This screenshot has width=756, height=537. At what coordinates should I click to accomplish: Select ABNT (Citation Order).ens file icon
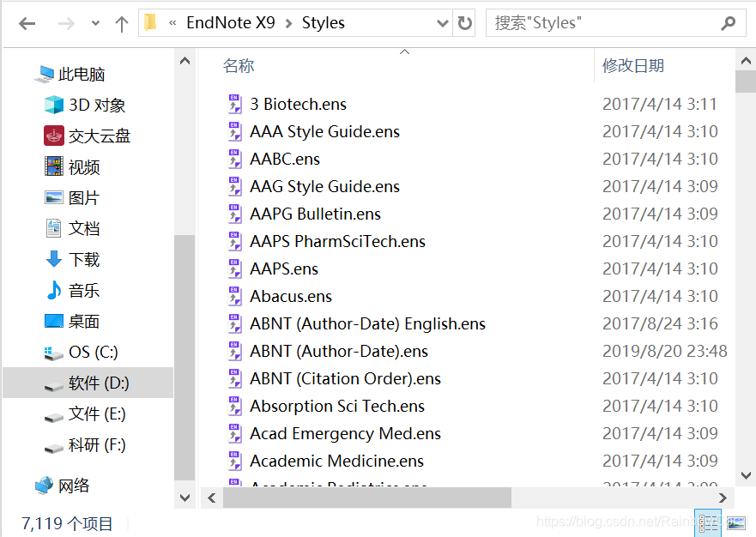point(234,379)
